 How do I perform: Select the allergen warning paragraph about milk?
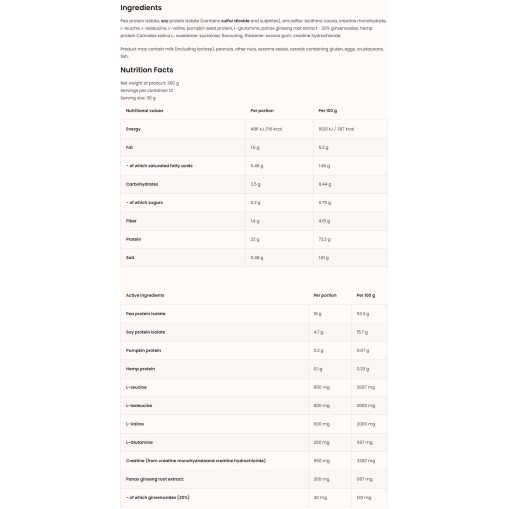click(x=252, y=52)
